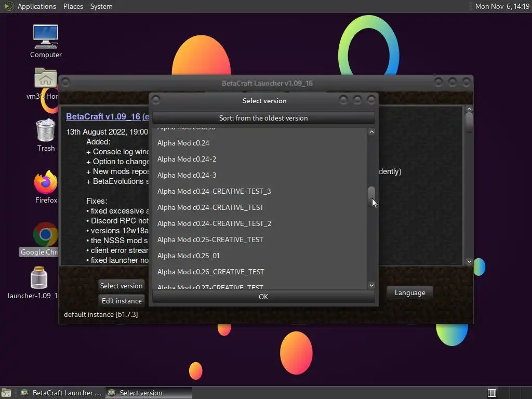Toggle the sort order button 'from the oldest version'
The image size is (532, 399).
[263, 118]
